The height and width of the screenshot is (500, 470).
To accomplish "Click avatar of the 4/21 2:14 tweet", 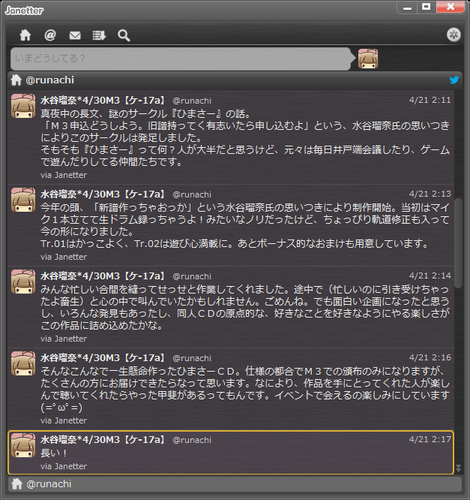I will pyautogui.click(x=23, y=282).
